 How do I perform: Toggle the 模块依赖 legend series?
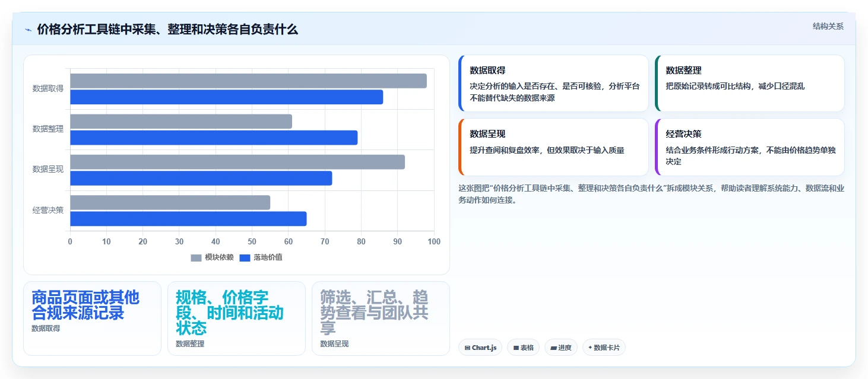pyautogui.click(x=212, y=257)
